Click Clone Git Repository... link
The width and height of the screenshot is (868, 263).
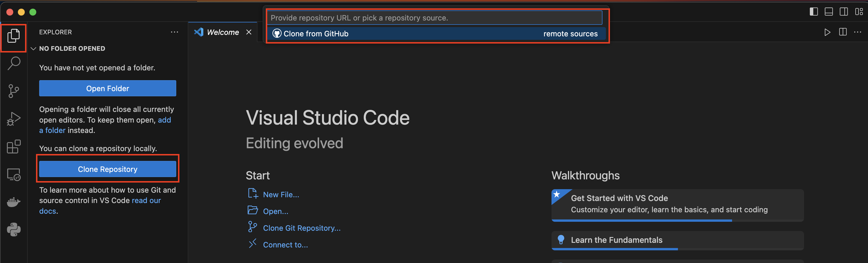302,228
